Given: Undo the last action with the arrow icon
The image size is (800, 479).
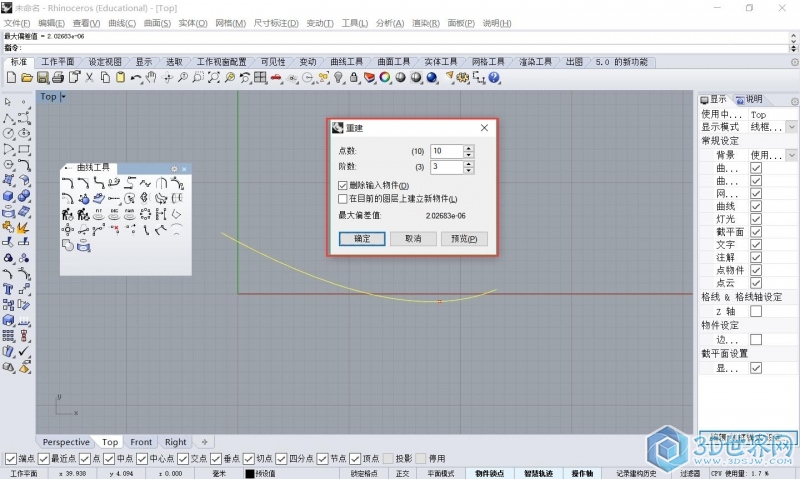Looking at the screenshot, I should (x=136, y=78).
